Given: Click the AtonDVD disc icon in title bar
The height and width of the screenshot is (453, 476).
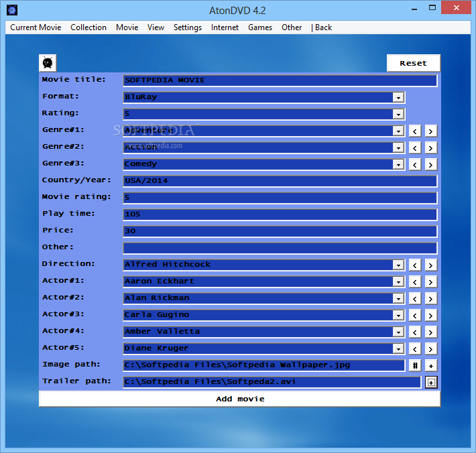Looking at the screenshot, I should pos(12,10).
